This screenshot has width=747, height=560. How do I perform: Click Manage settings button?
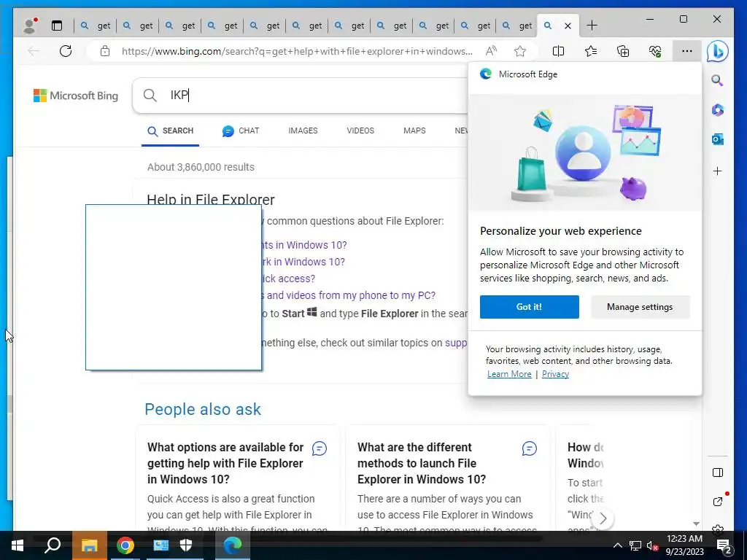click(x=640, y=307)
